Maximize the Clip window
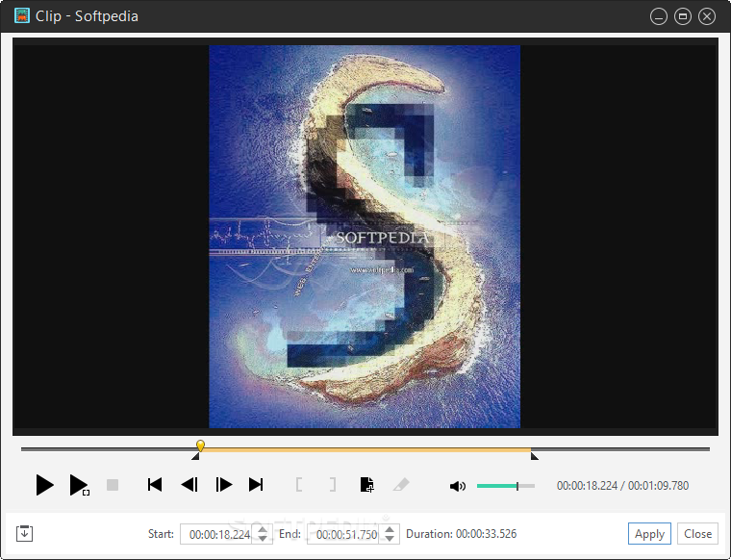Image resolution: width=731 pixels, height=560 pixels. (x=683, y=16)
